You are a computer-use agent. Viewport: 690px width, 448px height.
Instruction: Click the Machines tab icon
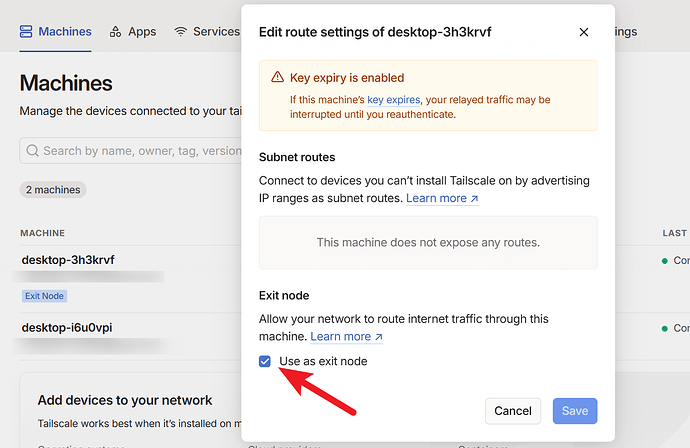click(x=26, y=32)
